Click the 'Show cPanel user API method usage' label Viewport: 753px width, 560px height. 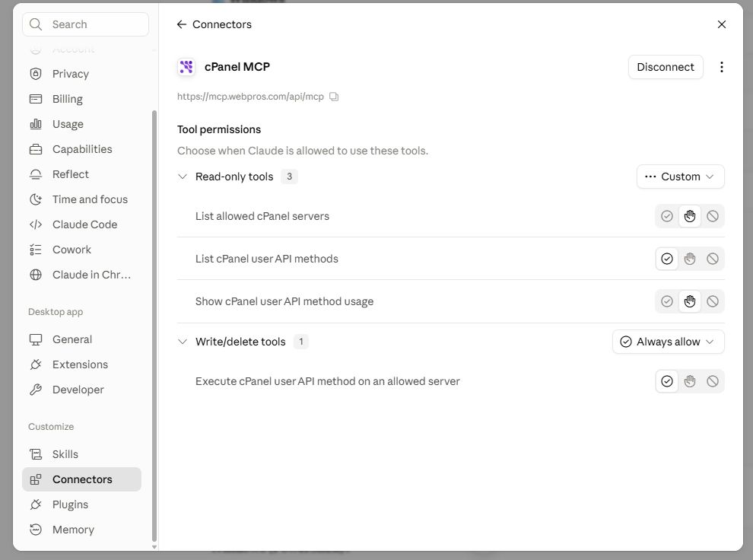[x=284, y=301]
